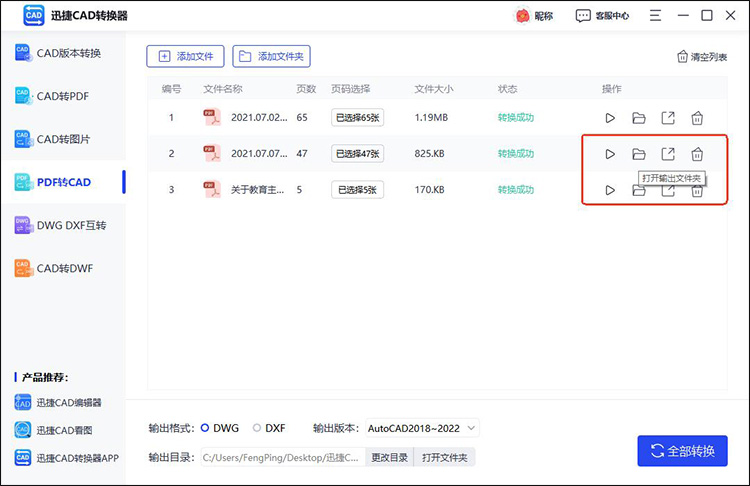Screen dimensions: 750x486
Task: Click 转换成功 status in row 1
Action: pos(516,118)
